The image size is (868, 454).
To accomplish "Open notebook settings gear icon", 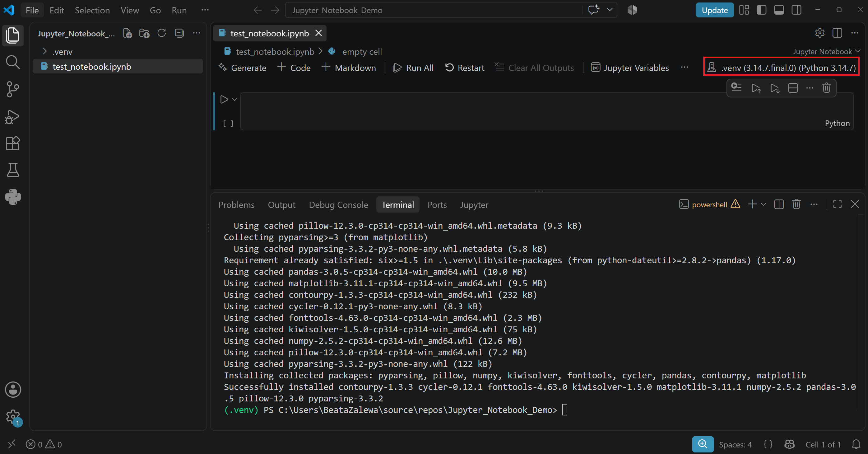I will [x=820, y=33].
